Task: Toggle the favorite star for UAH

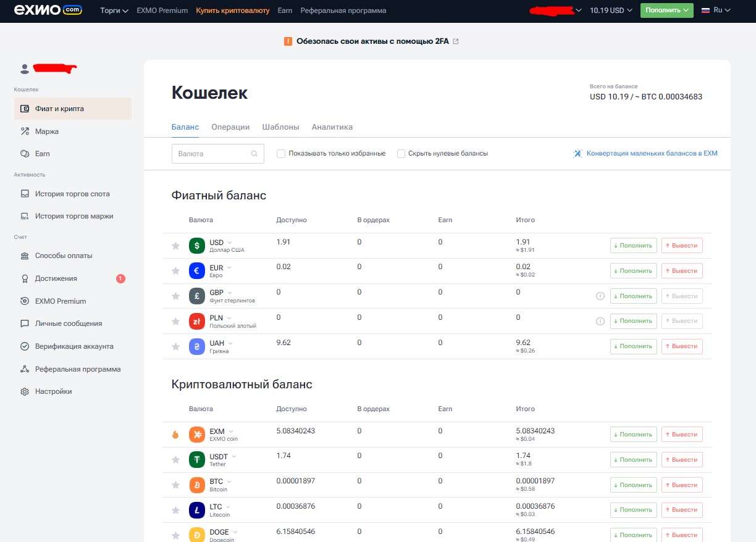Action: coord(175,346)
